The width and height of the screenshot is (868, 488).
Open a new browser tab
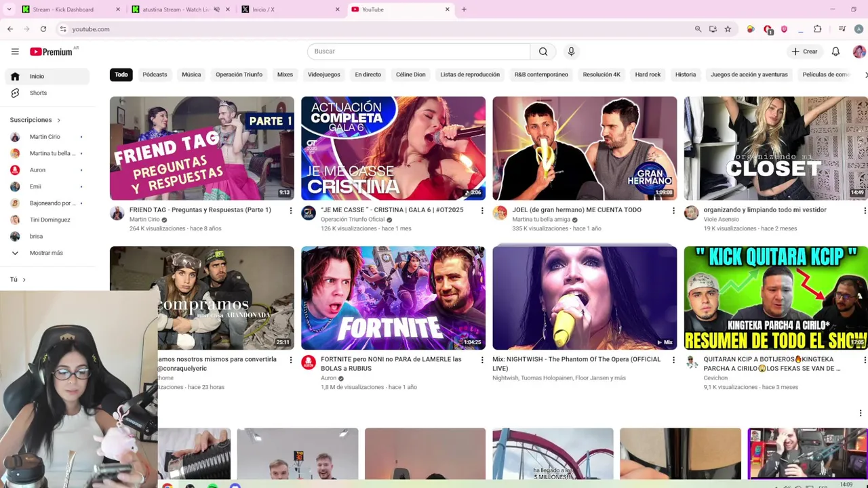click(464, 9)
